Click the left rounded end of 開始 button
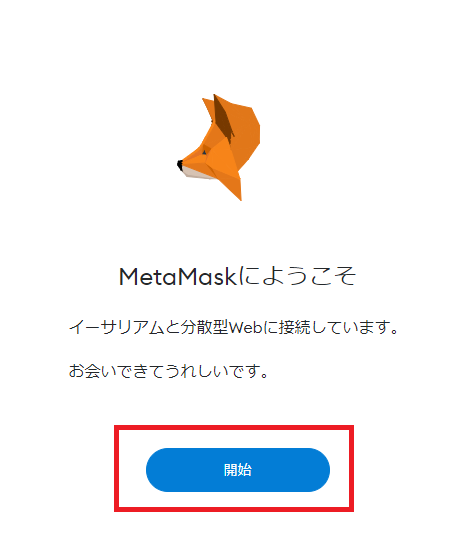The image size is (463, 559). [x=159, y=470]
